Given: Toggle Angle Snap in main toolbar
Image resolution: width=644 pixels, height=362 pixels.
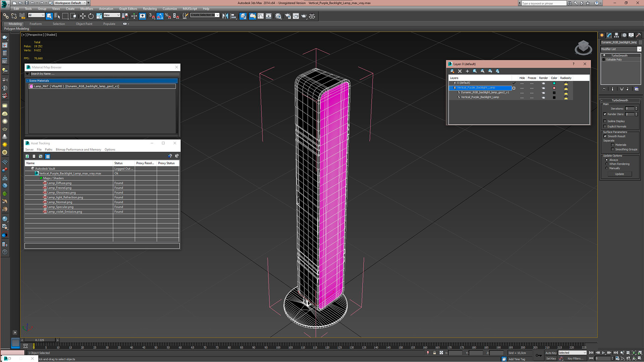Looking at the screenshot, I should [x=160, y=16].
